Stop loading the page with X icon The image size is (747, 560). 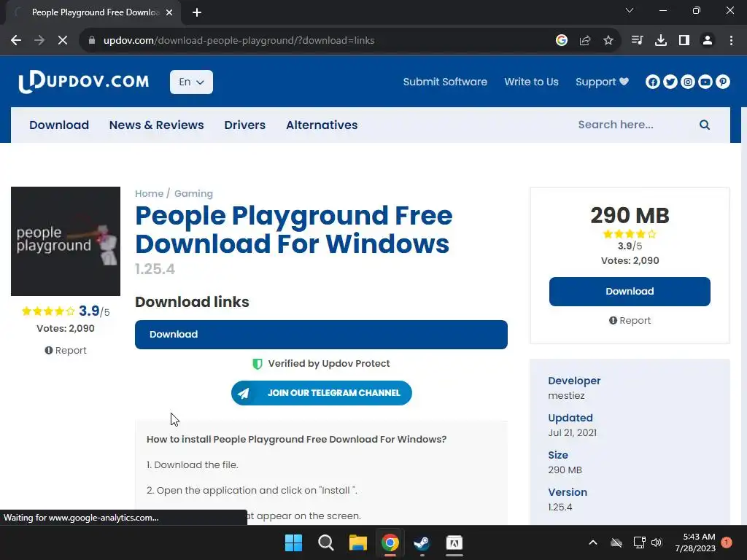[63, 41]
